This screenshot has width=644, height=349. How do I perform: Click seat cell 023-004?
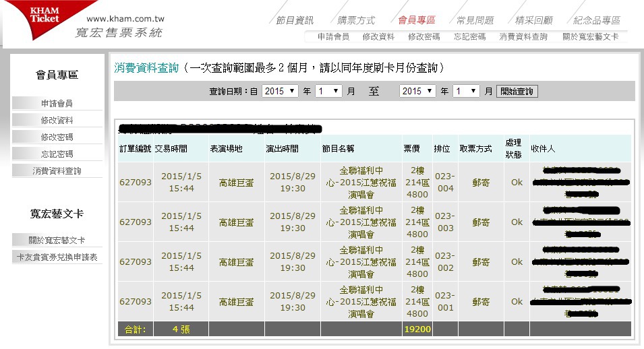445,183
